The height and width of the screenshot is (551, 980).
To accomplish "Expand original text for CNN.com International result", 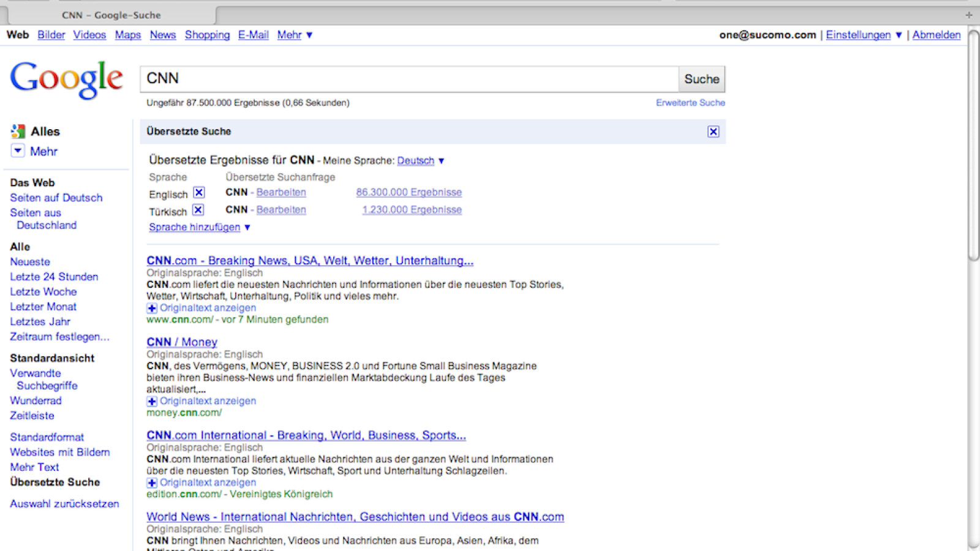I will [x=152, y=482].
